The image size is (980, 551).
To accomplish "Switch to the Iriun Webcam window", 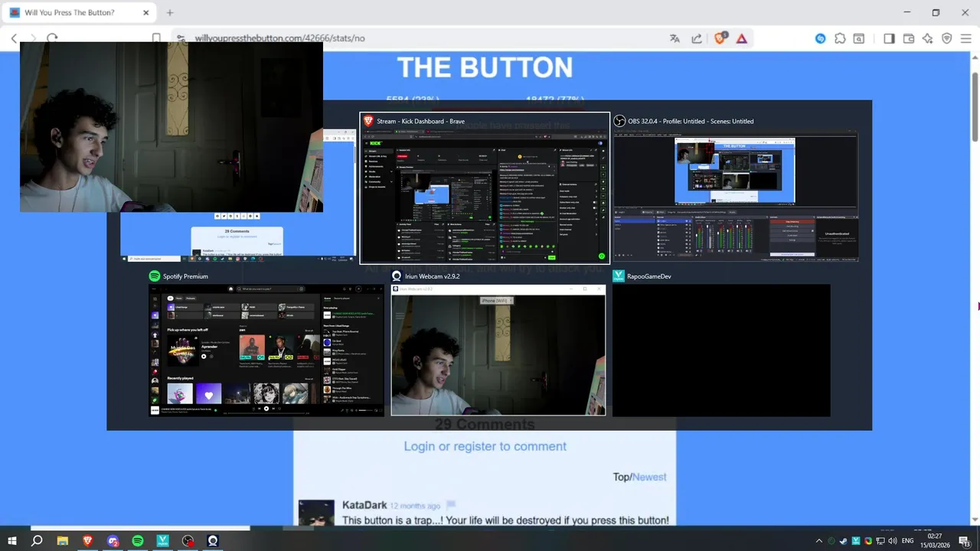I will click(x=498, y=343).
